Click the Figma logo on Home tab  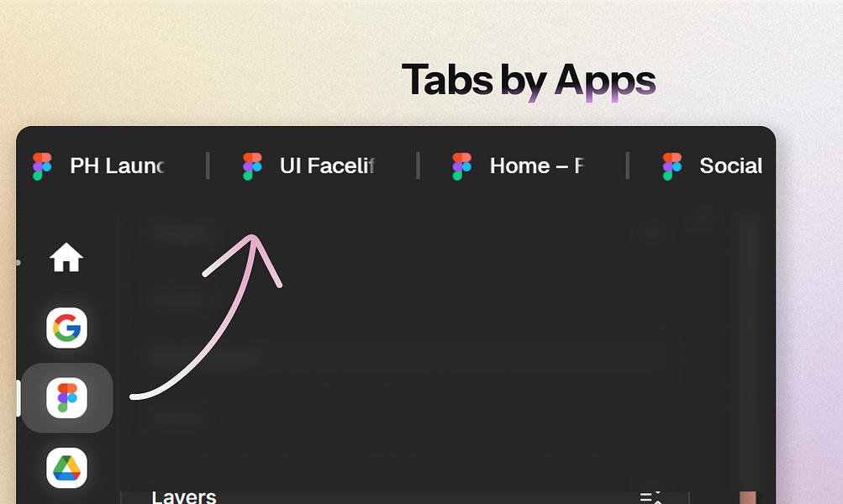tap(461, 166)
